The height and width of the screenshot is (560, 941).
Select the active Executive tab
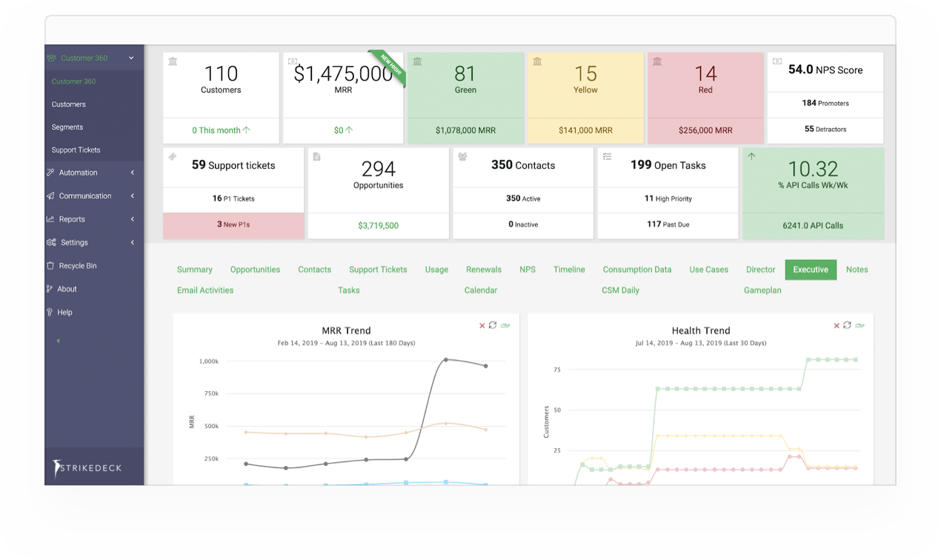coord(810,270)
